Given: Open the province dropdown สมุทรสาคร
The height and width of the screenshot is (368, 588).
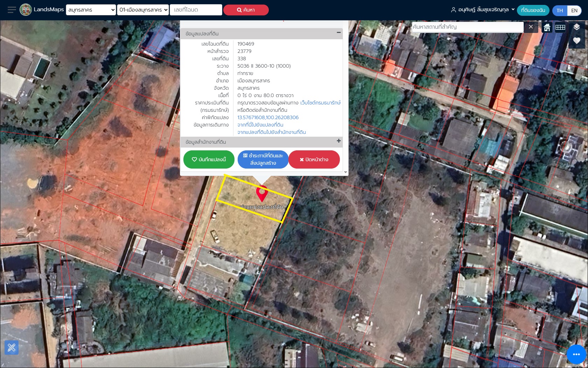Looking at the screenshot, I should point(91,10).
